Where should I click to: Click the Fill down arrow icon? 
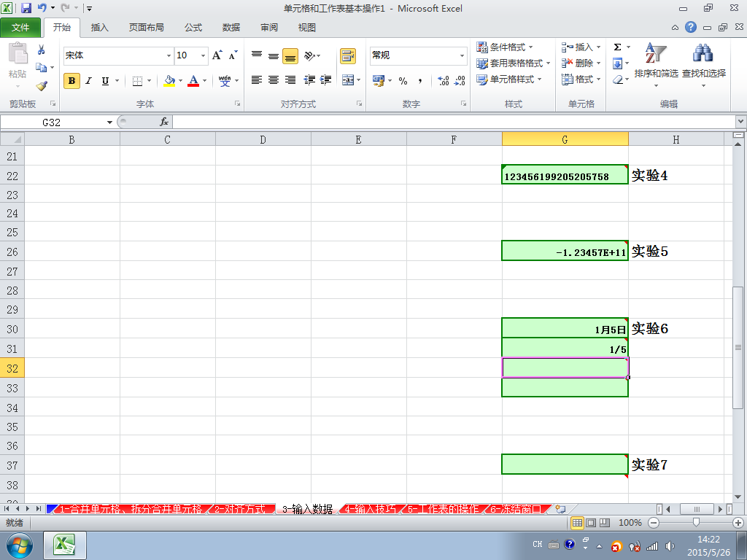(617, 63)
